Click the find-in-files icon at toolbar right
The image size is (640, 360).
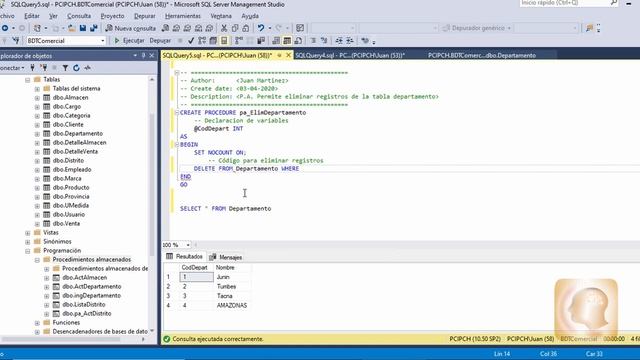[x=589, y=28]
